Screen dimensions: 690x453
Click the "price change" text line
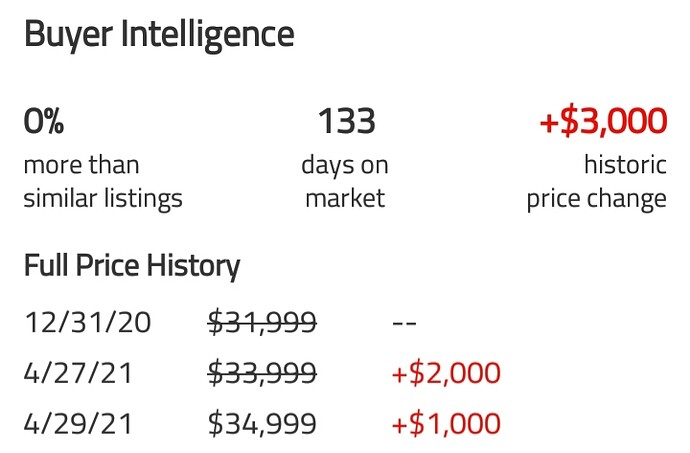596,198
